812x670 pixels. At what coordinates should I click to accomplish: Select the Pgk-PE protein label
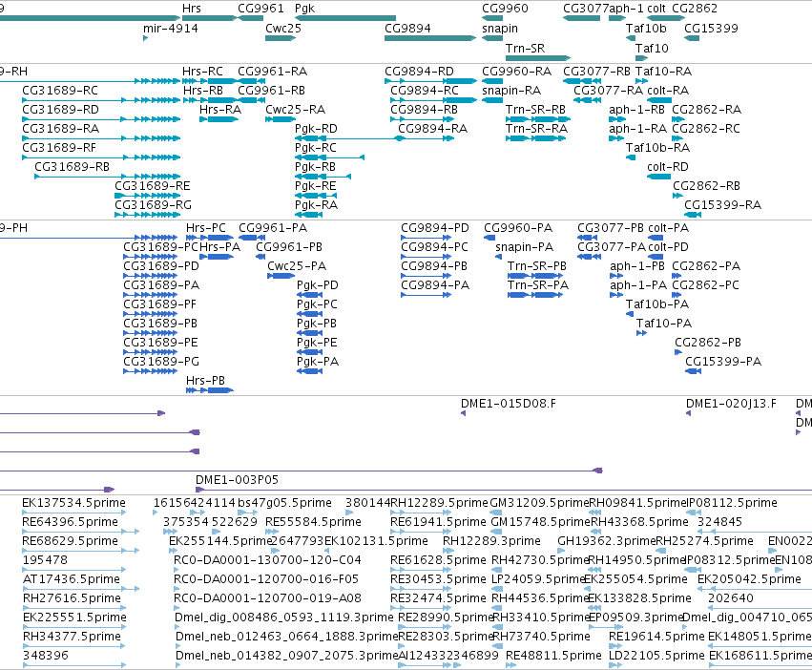coord(317,342)
